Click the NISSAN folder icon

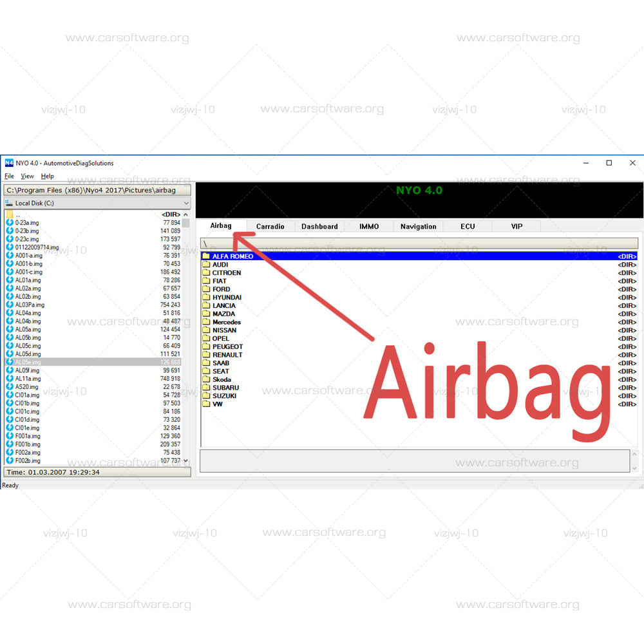click(x=206, y=330)
